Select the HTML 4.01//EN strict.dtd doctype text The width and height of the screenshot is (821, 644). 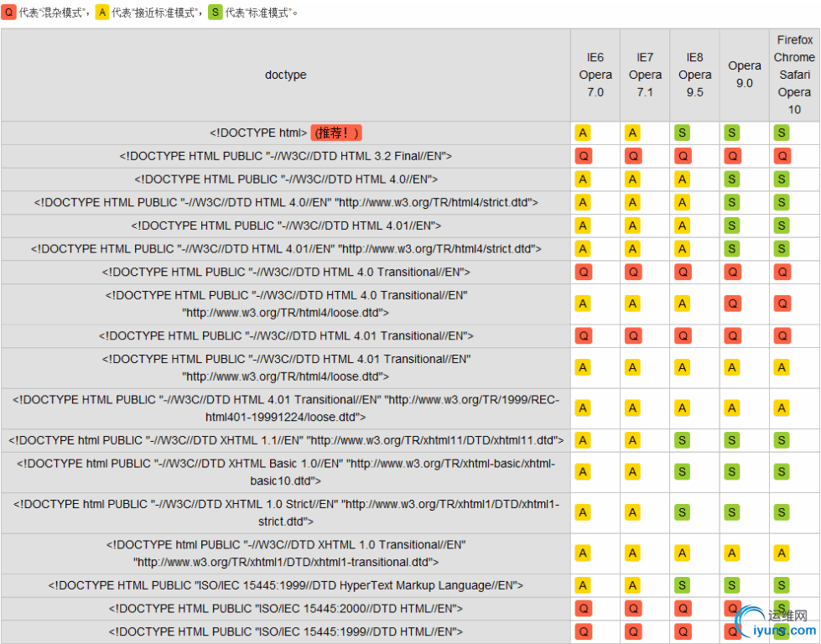(286, 249)
